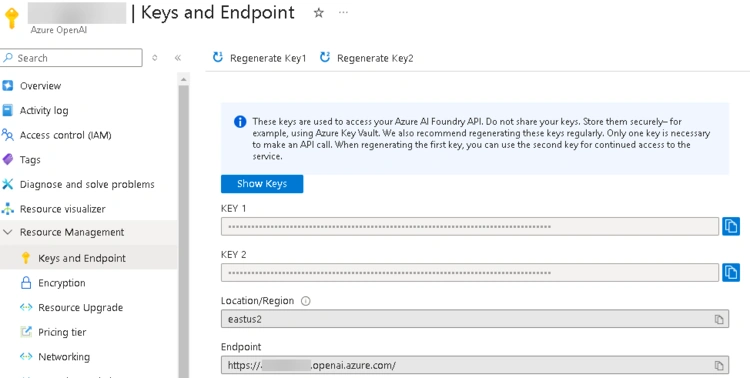
Task: Click the Diagnose wrench icon
Action: pyautogui.click(x=7, y=184)
